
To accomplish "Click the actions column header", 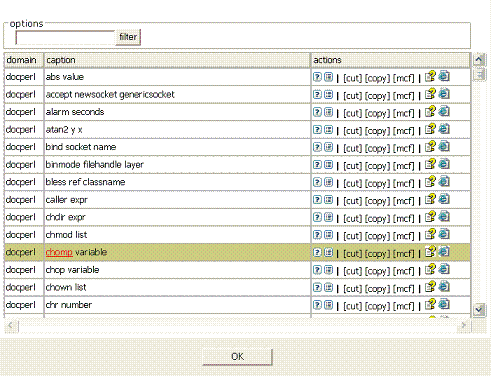I will point(391,60).
